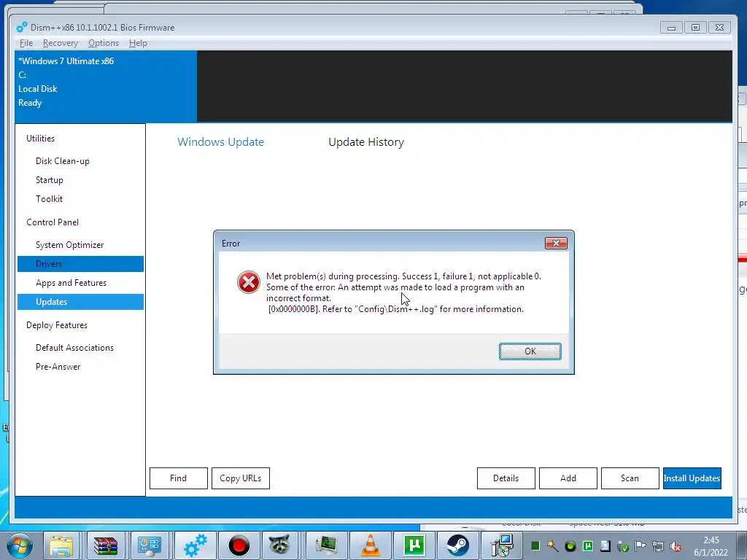Open the Control Panel taskbar icon
Image resolution: width=747 pixels, height=560 pixels.
[x=149, y=545]
